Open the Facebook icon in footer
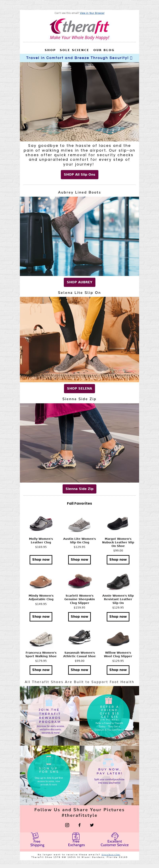Viewport: 159px width, 868px height. tap(79, 825)
